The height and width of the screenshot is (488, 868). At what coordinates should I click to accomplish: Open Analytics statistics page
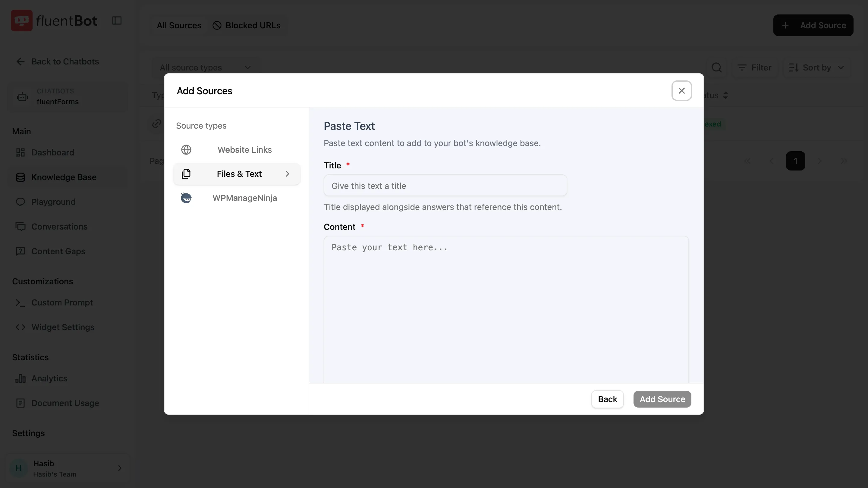68,379
